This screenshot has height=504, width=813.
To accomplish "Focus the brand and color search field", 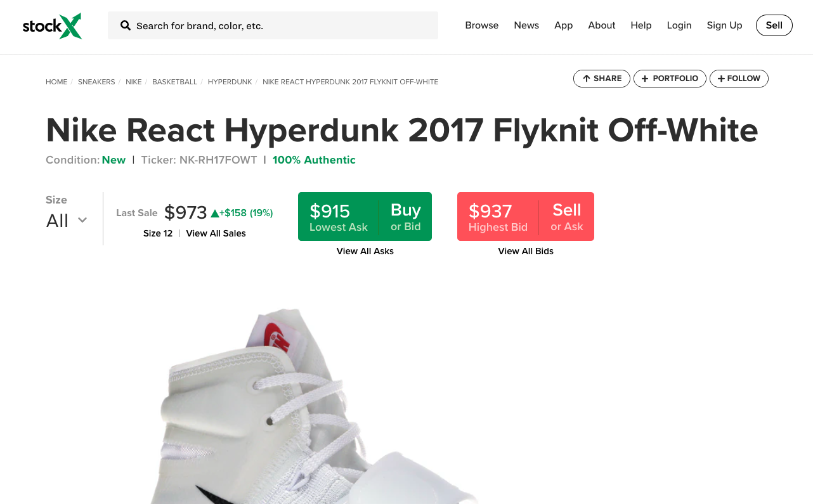I will pyautogui.click(x=273, y=25).
